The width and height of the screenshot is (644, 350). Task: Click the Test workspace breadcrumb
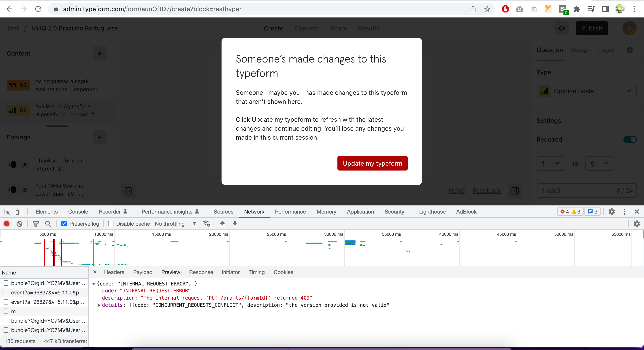coord(13,28)
